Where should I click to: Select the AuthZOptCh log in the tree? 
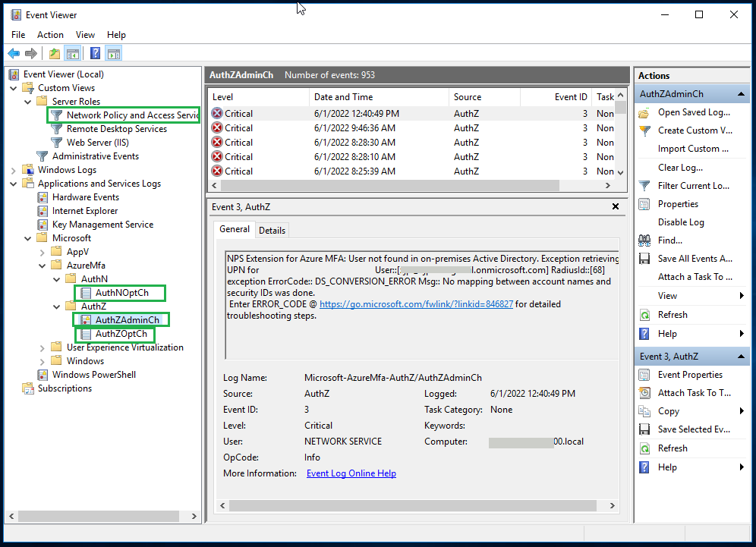[121, 334]
